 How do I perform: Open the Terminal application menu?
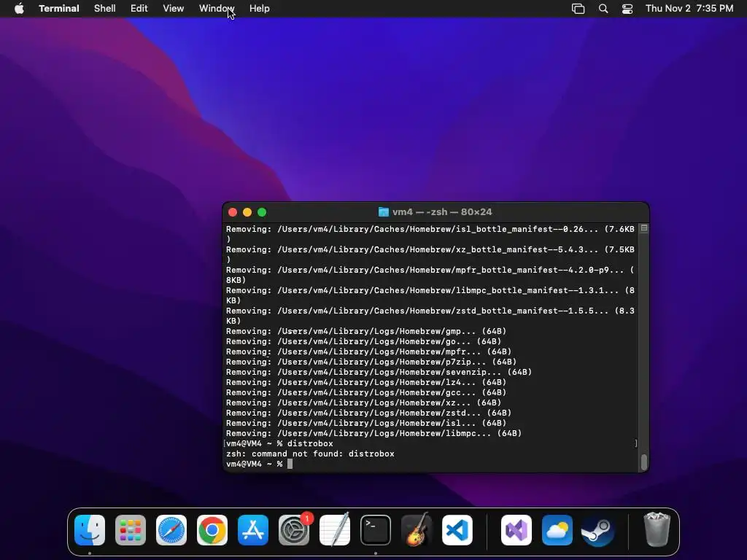pyautogui.click(x=59, y=9)
